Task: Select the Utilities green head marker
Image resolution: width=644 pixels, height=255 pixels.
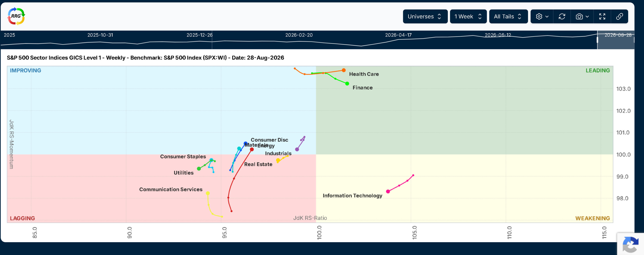Action: (x=199, y=169)
